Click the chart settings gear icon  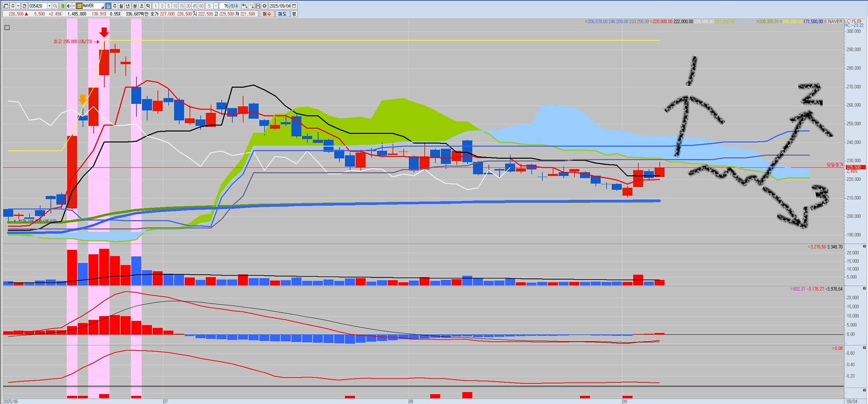click(264, 6)
